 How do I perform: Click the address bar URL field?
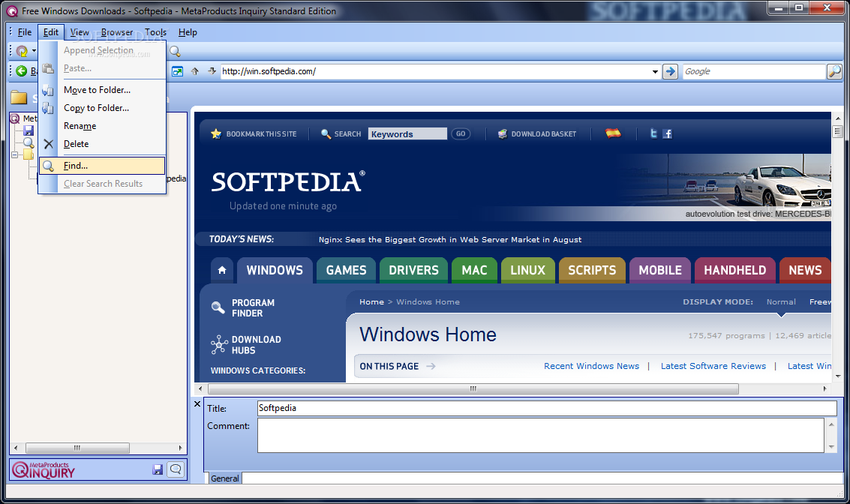435,71
